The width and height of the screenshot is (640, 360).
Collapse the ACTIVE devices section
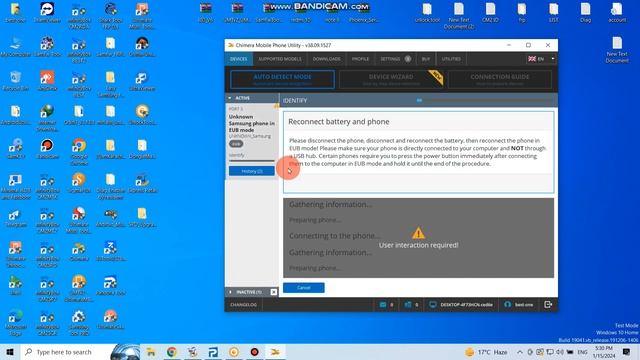click(230, 98)
